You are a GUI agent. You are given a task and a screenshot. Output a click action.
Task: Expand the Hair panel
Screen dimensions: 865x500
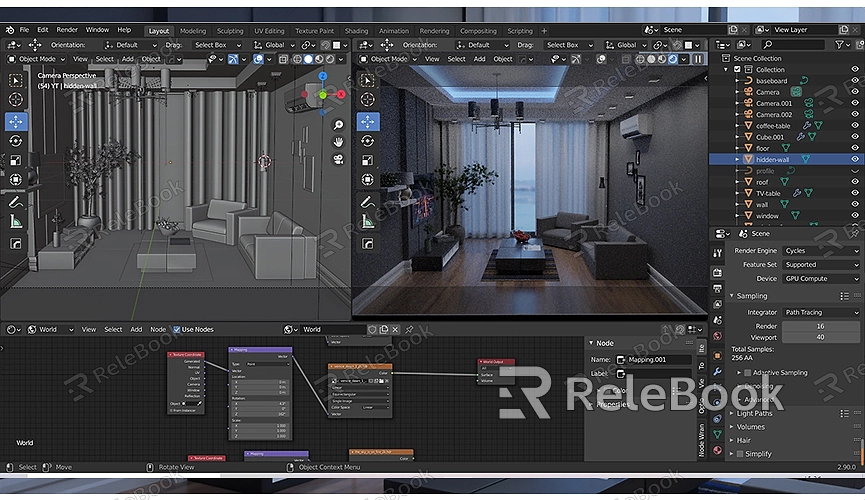743,440
